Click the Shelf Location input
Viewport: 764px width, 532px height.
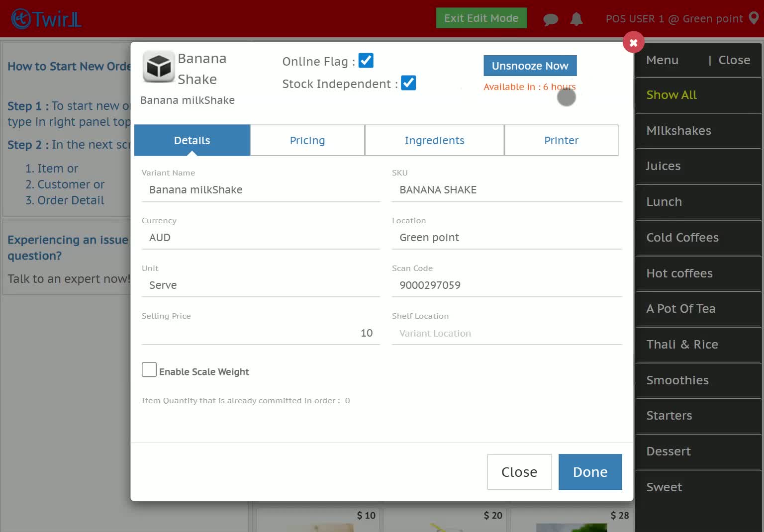tap(507, 333)
